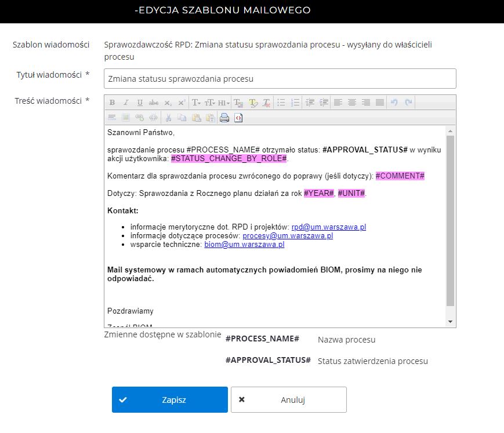The width and height of the screenshot is (504, 433).
Task: Click the cut scissors icon
Action: (x=168, y=118)
